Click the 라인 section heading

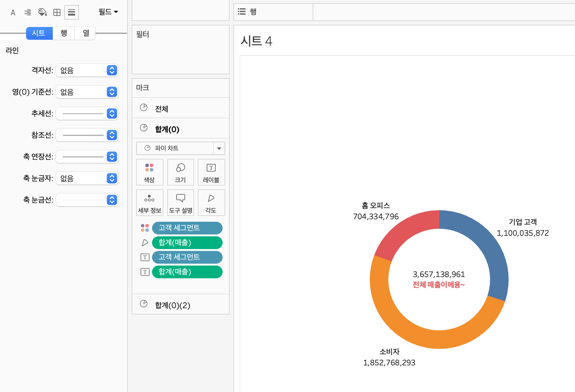pyautogui.click(x=12, y=51)
